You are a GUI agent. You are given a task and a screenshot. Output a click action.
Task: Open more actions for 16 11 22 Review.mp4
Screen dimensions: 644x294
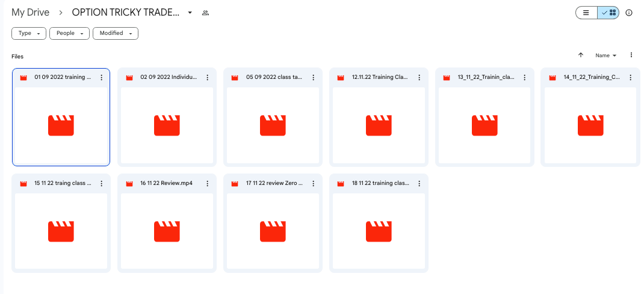pyautogui.click(x=207, y=184)
